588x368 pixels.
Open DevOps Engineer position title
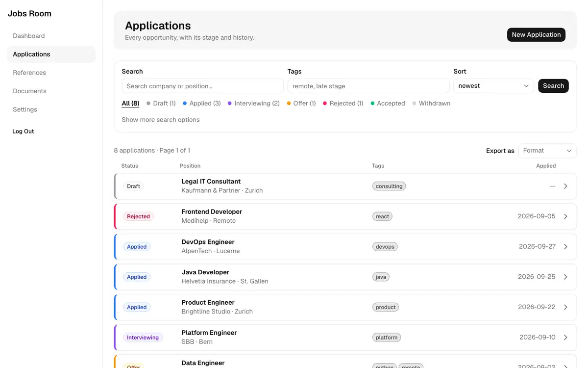coord(208,242)
